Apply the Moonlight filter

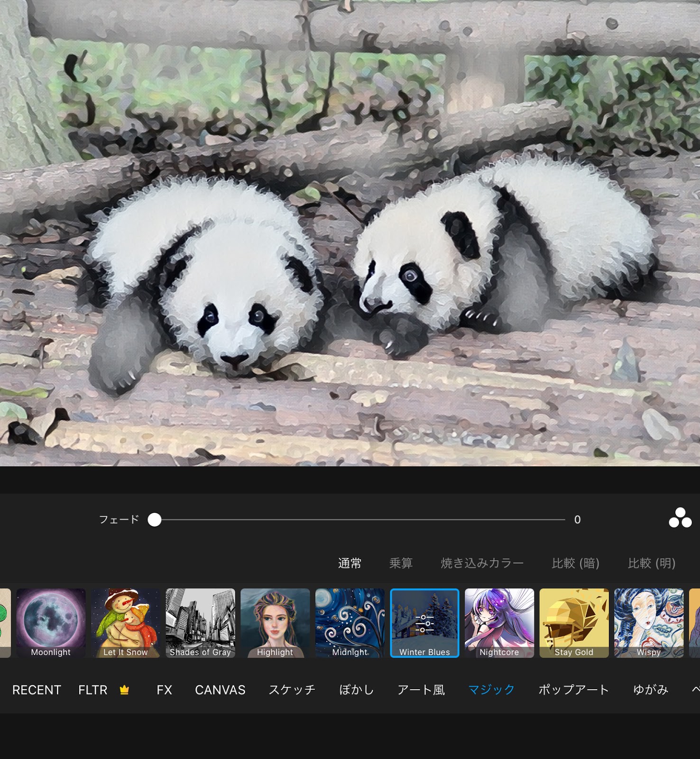click(x=51, y=623)
